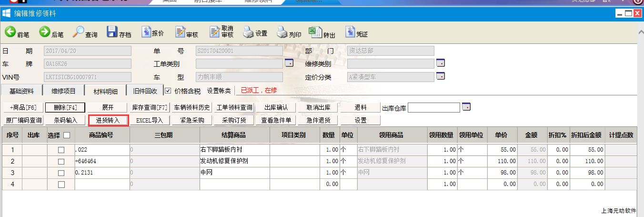The image size is (644, 217).
Task: Check the 选择 select-all header checkbox
Action: pyautogui.click(x=66, y=135)
